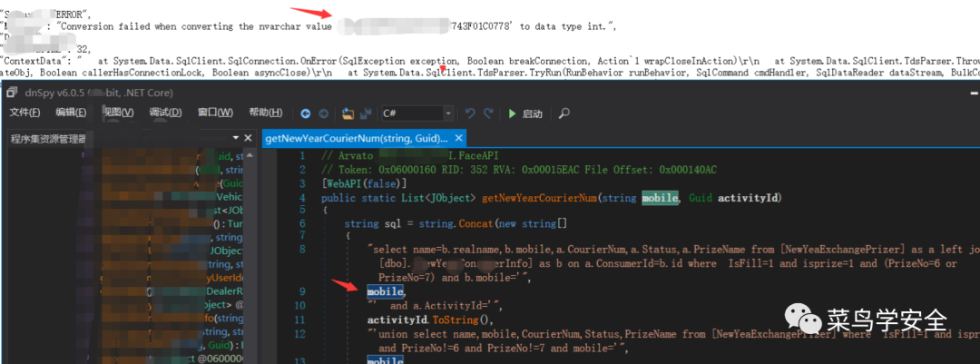Close the getNewYearCourierNum tab
The height and width of the screenshot is (364, 980).
459,138
